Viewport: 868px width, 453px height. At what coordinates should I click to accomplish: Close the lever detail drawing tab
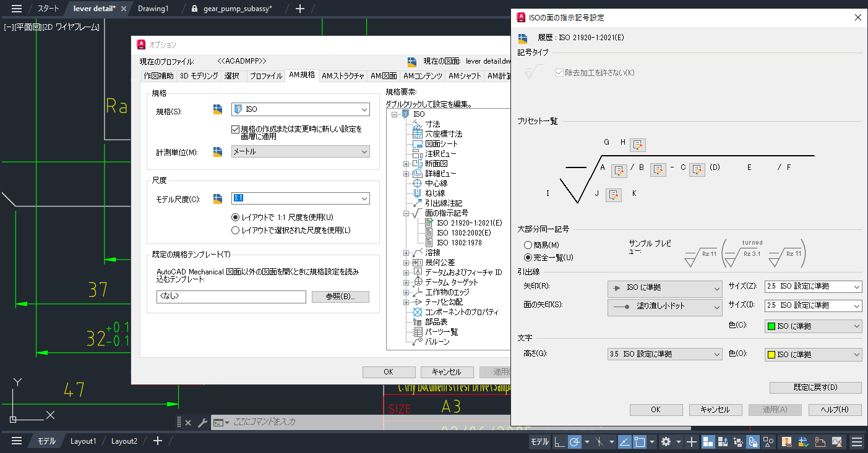(x=124, y=9)
